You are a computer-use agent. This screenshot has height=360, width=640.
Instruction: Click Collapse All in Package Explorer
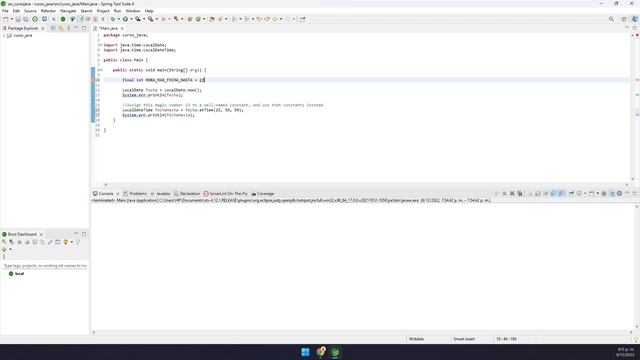[x=53, y=28]
